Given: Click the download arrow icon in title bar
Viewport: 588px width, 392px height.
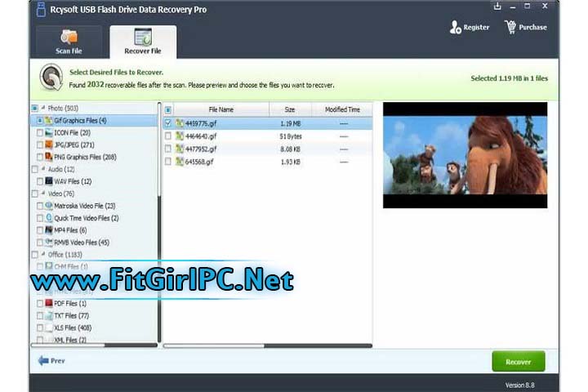Looking at the screenshot, I should click(x=497, y=7).
